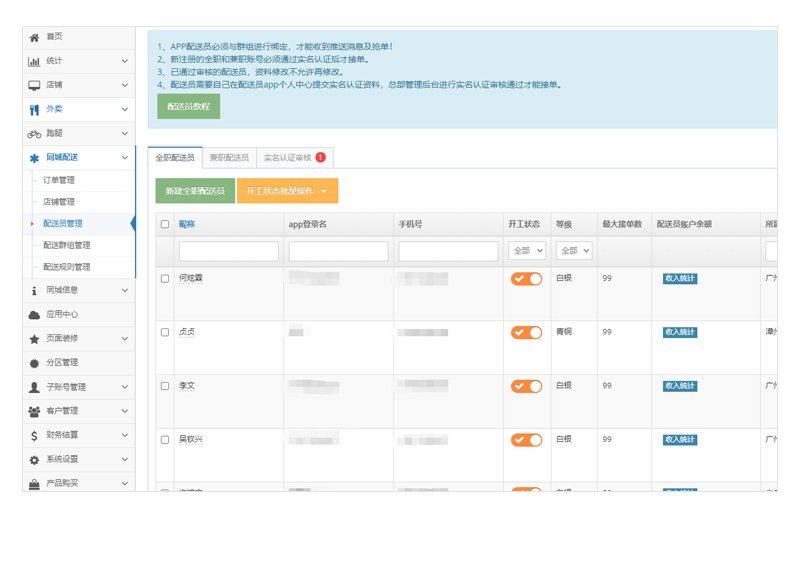Click the bar chart icon for 统计
800x566 pixels.
click(34, 61)
